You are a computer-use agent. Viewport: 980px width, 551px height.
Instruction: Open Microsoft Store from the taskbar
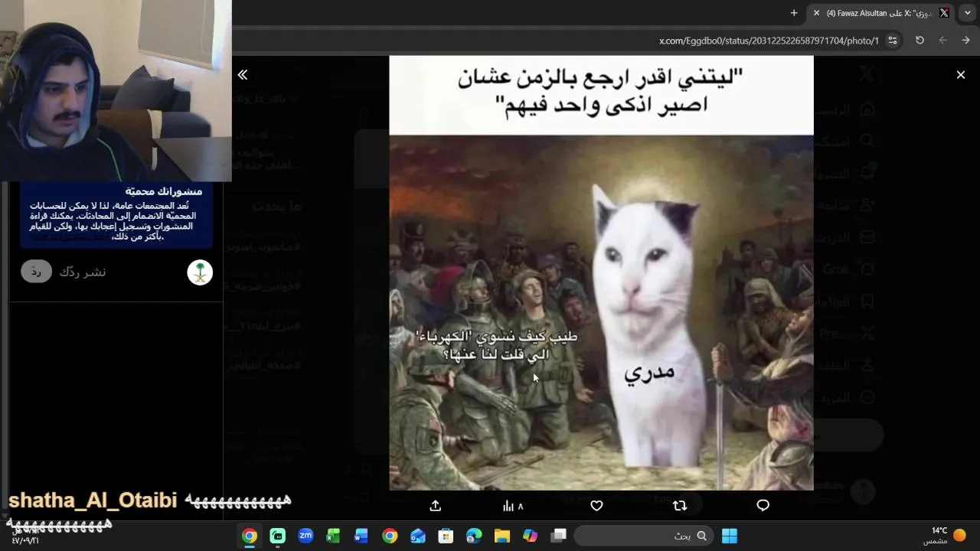pyautogui.click(x=446, y=536)
